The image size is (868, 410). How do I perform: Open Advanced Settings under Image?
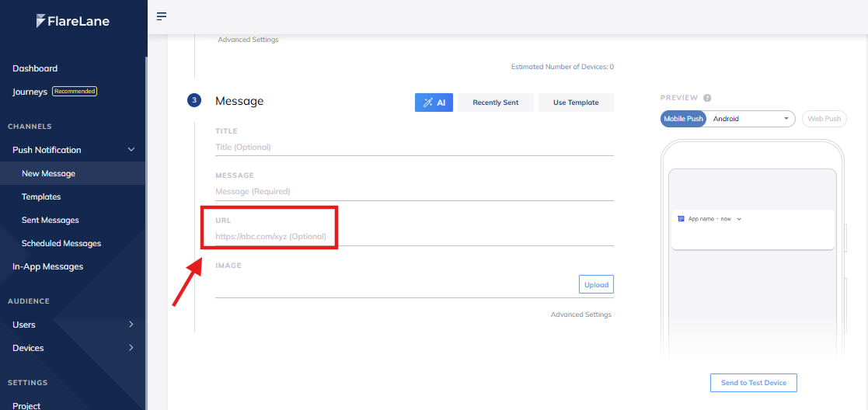tap(580, 314)
